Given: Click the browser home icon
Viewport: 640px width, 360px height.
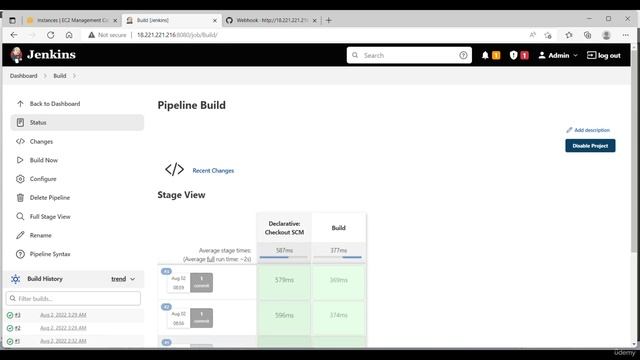Looking at the screenshot, I should [69, 35].
